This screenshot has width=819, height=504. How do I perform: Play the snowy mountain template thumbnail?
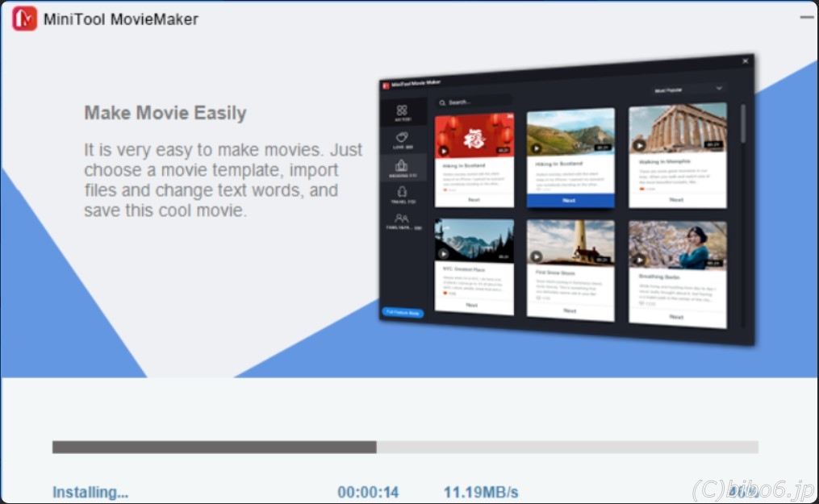pos(444,253)
